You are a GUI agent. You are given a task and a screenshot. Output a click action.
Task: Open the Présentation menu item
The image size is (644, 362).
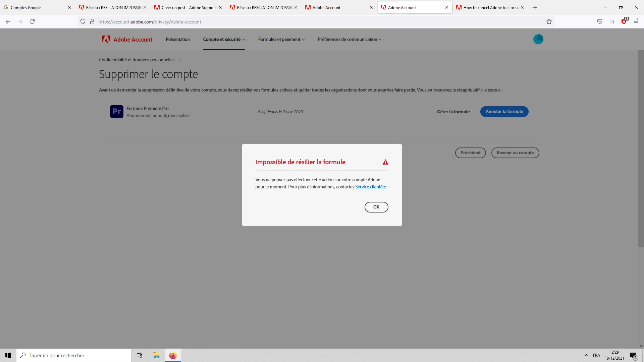point(177,40)
